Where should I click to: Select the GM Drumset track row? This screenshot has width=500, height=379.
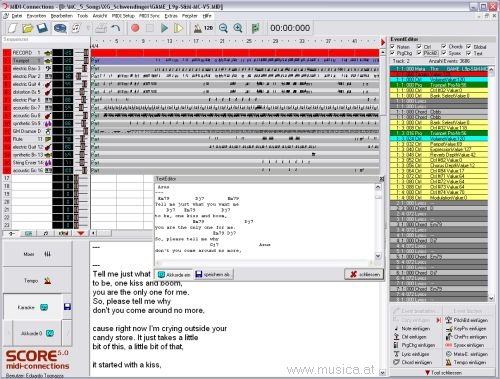tap(27, 131)
